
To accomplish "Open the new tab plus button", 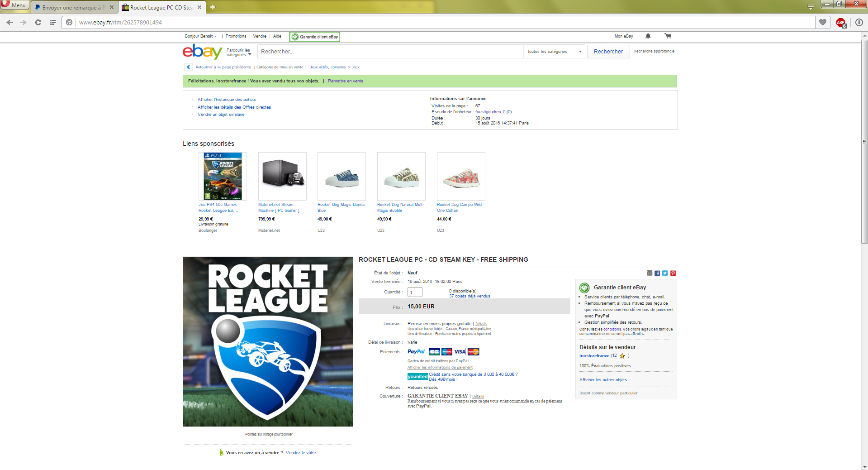I will [x=213, y=7].
